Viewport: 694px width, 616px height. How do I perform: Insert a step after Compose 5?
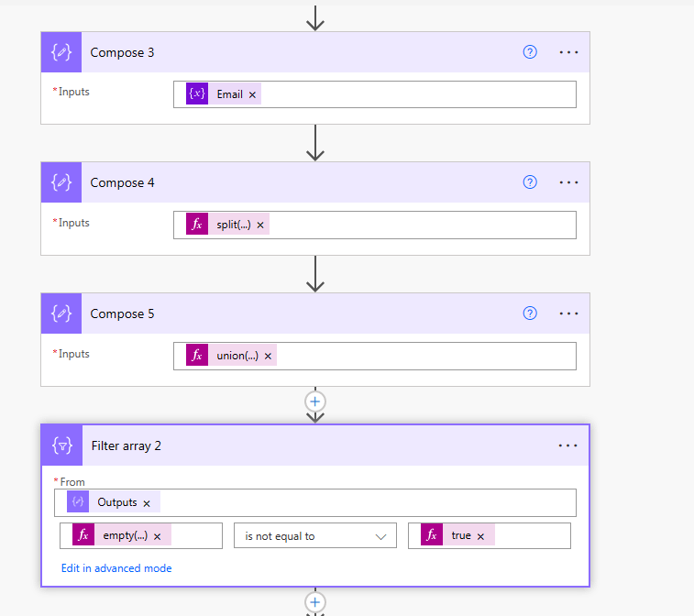[315, 401]
